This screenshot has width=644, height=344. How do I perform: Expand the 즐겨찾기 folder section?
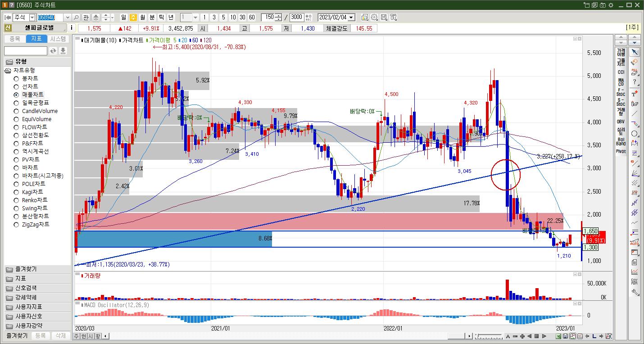(37, 269)
